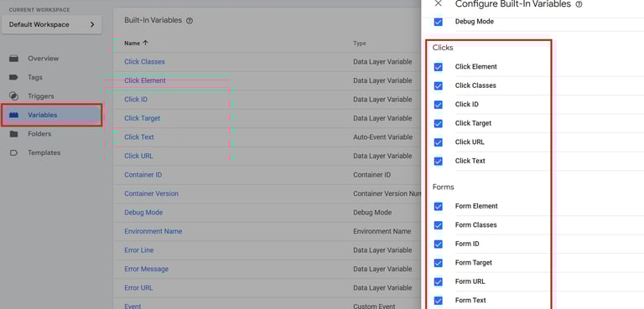The height and width of the screenshot is (309, 644).
Task: Open the Folders section
Action: (x=39, y=134)
